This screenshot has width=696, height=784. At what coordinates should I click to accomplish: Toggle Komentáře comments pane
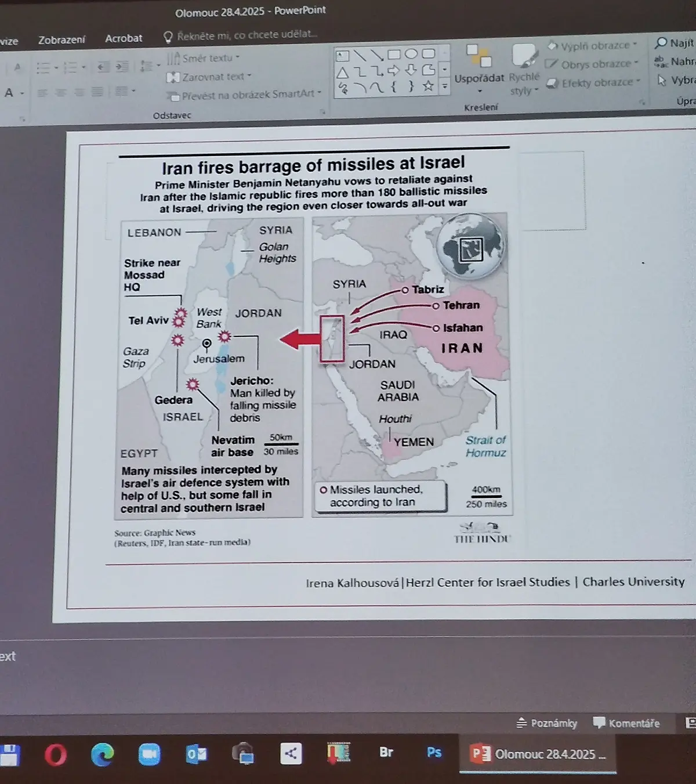(626, 723)
